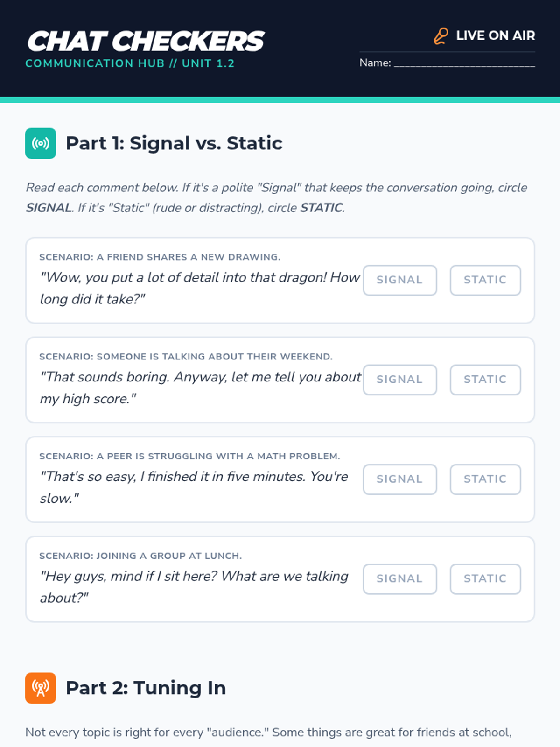Click the orange radio tower icon for Part 2
This screenshot has width=560, height=747.
pyautogui.click(x=41, y=688)
